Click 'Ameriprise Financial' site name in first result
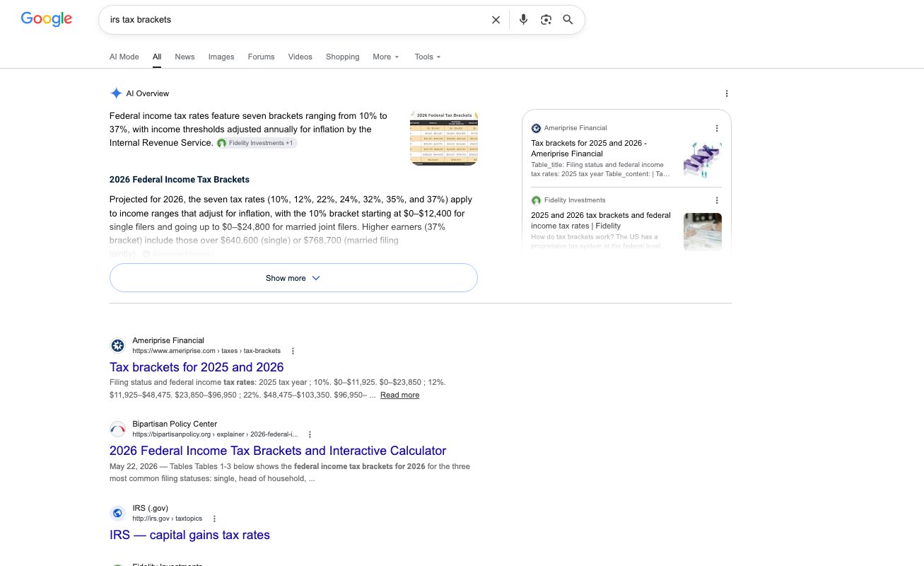924x566 pixels. pos(168,340)
